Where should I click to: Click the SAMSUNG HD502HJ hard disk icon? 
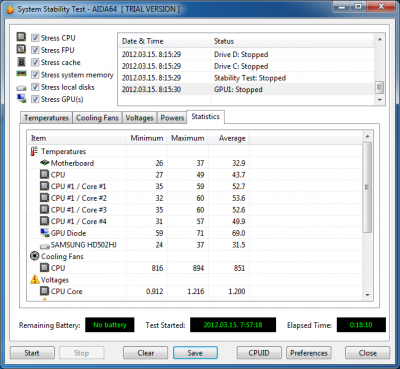point(45,246)
